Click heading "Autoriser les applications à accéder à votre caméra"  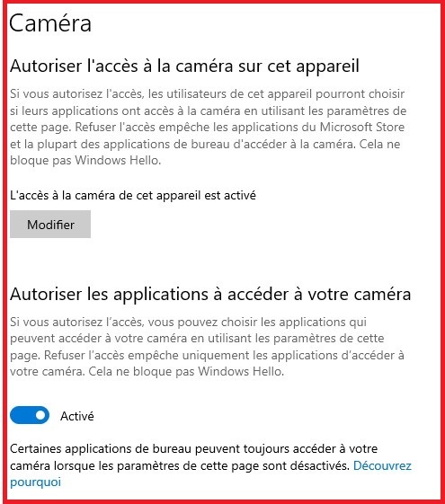(210, 294)
